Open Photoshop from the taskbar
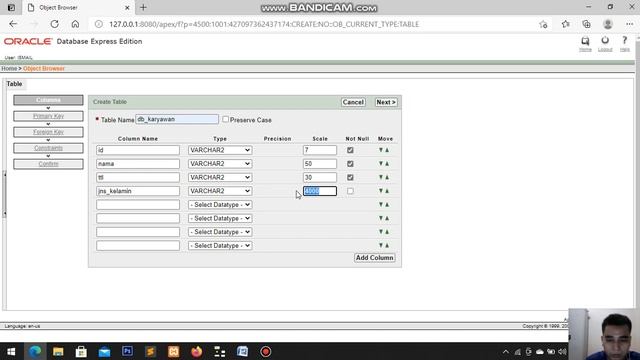The image size is (640, 360). pyautogui.click(x=127, y=351)
